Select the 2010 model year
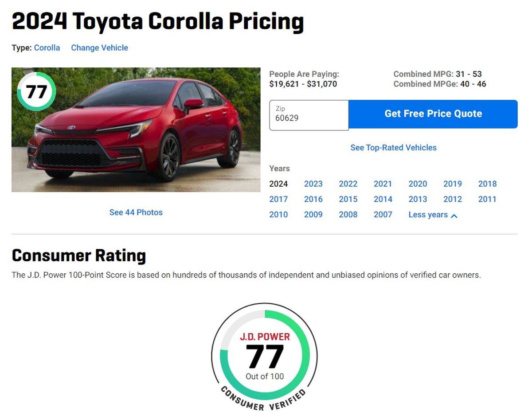Screen dimensions: 532x416 click(279, 215)
